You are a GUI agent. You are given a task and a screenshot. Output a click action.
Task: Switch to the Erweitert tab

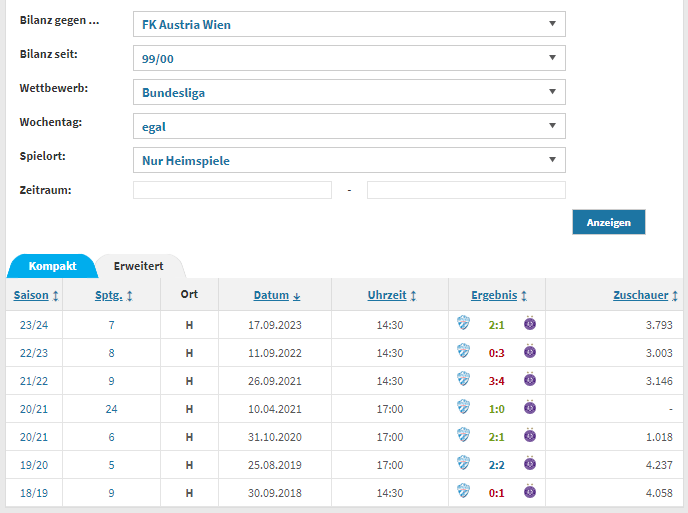click(138, 266)
